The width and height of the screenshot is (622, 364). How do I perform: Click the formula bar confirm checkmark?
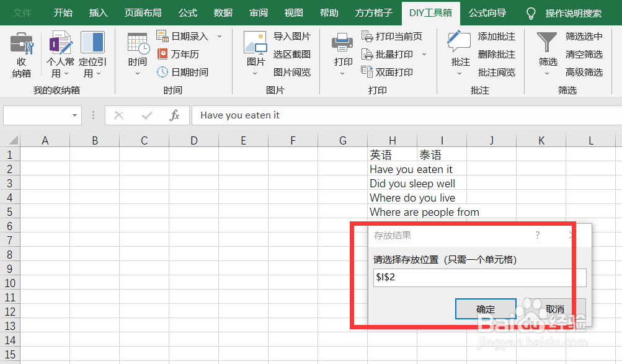click(147, 115)
